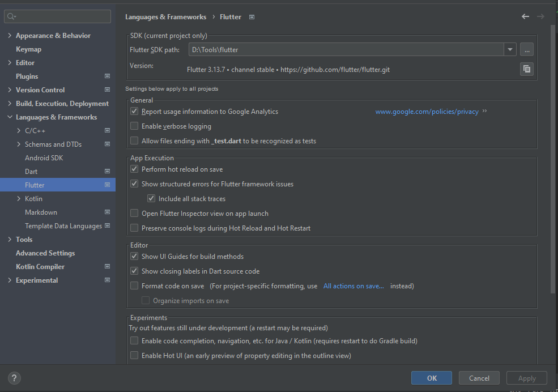The width and height of the screenshot is (558, 392).
Task: Click inside the settings search field
Action: (x=57, y=16)
